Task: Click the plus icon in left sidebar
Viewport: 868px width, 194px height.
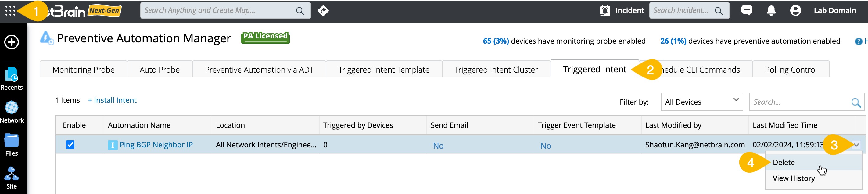Action: click(x=12, y=42)
